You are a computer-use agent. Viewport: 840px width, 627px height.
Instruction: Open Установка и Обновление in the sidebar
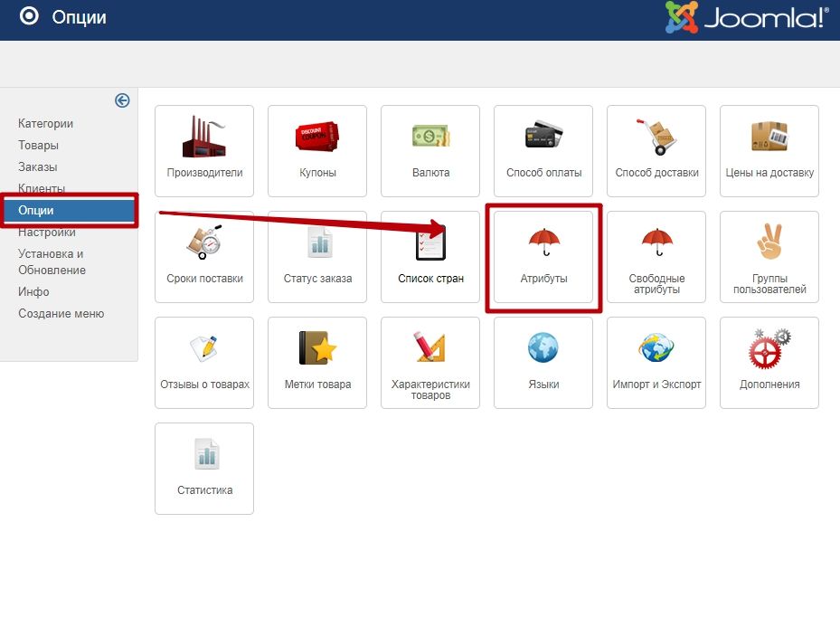click(52, 262)
